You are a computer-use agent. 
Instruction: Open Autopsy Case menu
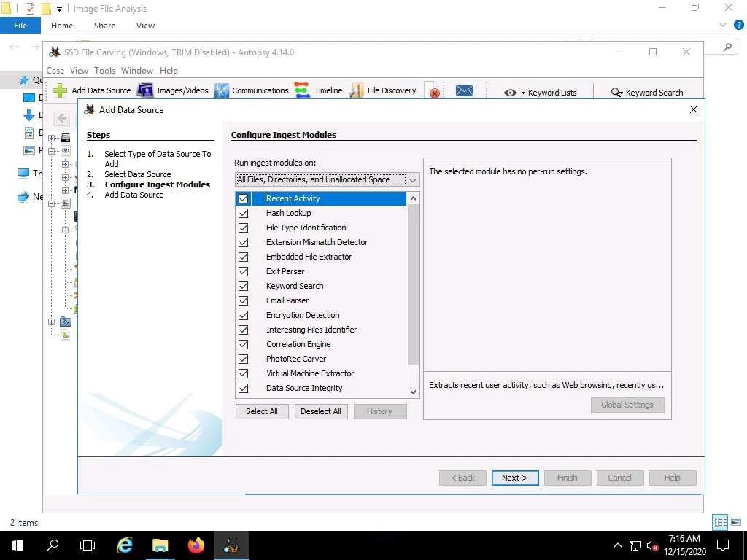point(55,71)
